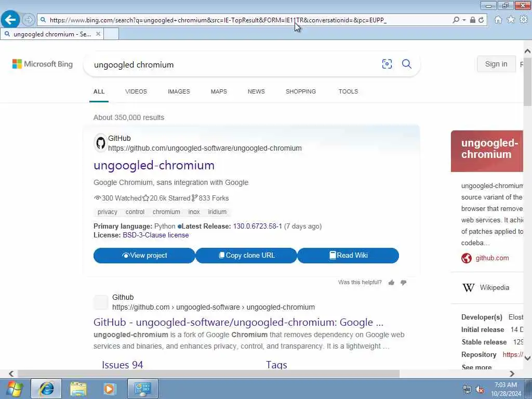532x399 pixels.
Task: Open the github.com link in sidebar
Action: [x=492, y=258]
